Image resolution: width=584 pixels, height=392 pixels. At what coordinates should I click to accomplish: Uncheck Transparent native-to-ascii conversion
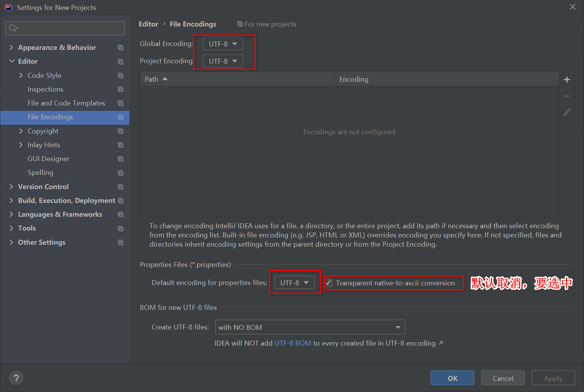point(329,283)
